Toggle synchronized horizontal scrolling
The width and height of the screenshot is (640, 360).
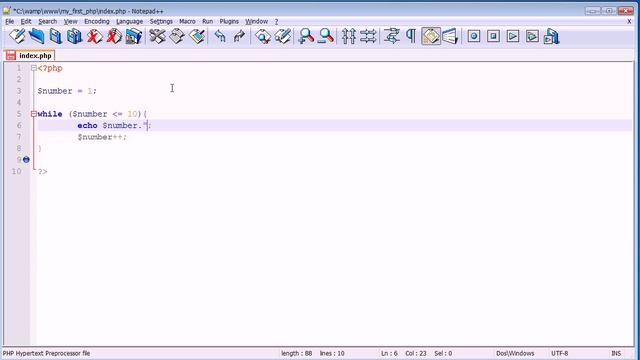tap(368, 36)
